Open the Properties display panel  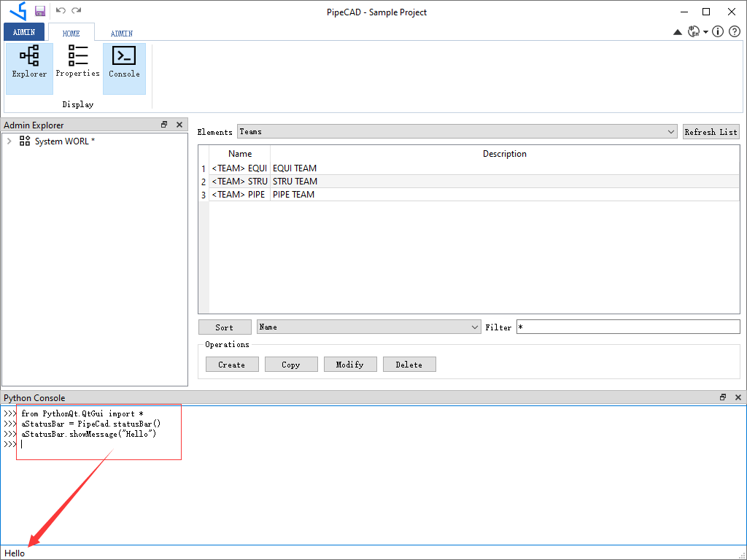pyautogui.click(x=77, y=69)
